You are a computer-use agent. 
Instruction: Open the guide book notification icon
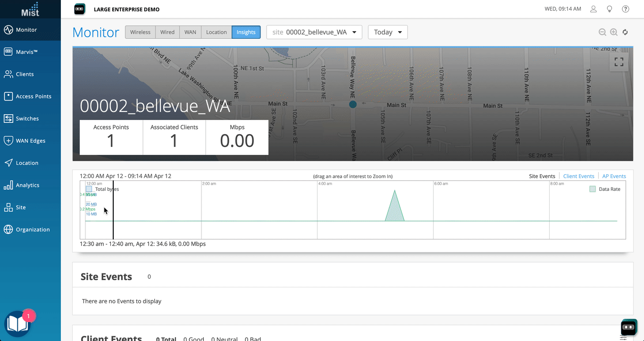point(17,324)
